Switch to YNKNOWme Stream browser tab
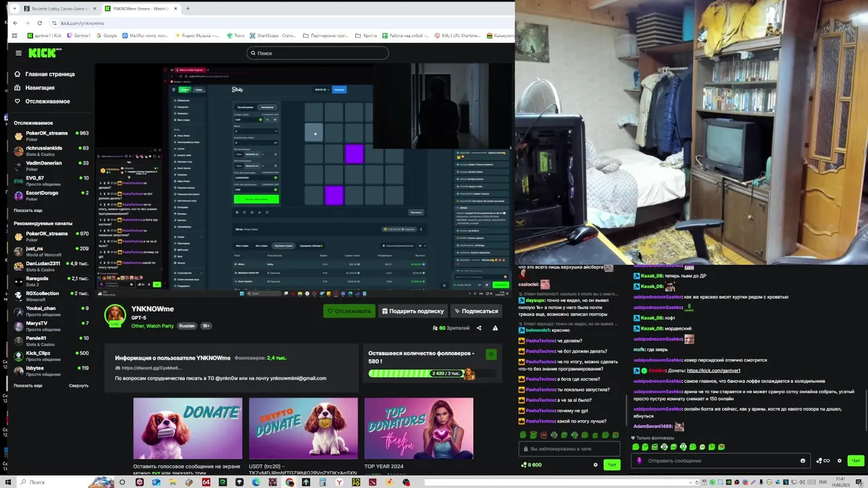868x488 pixels. click(x=141, y=9)
